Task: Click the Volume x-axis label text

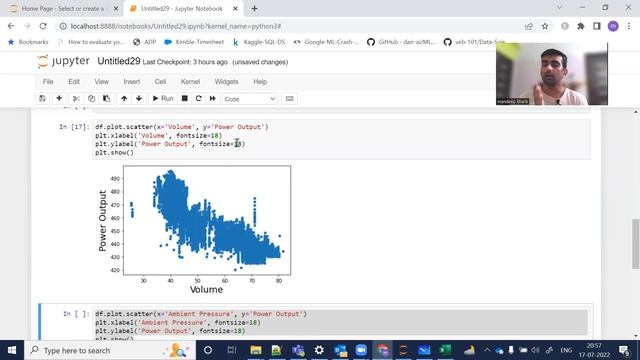Action: click(206, 289)
